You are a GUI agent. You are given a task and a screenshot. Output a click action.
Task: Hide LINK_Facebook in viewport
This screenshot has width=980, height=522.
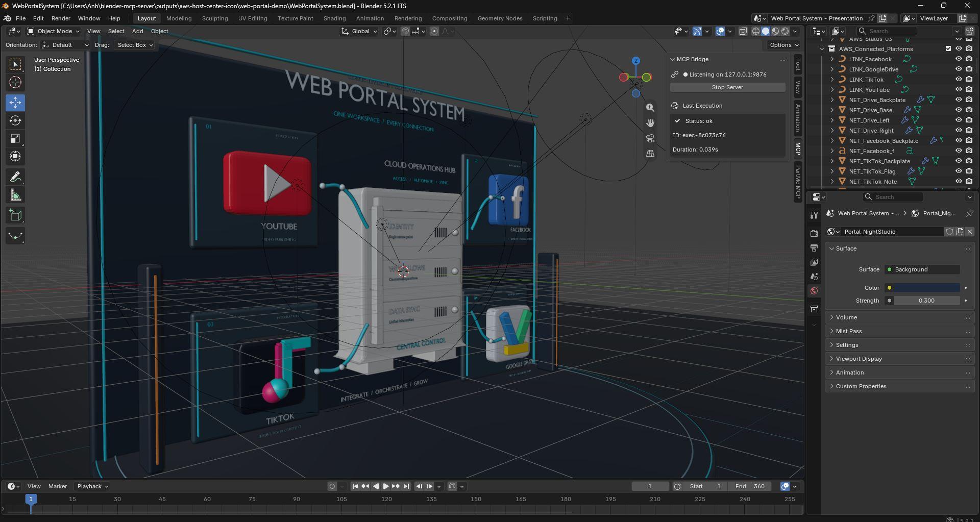pos(959,59)
